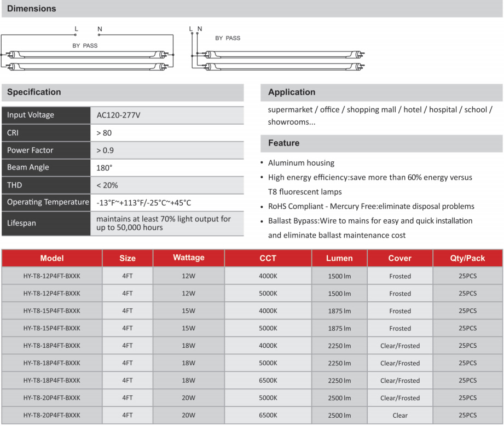Click the right single-ended bypass wiring diagram
Image resolution: width=504 pixels, height=426 pixels.
point(277,49)
